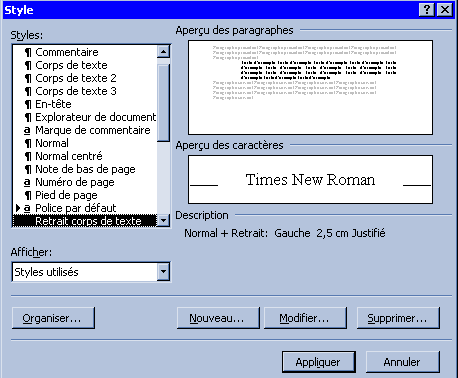The width and height of the screenshot is (458, 378).
Task: Click the paragraph mark icon beside Commentaire
Action: pyautogui.click(x=28, y=52)
